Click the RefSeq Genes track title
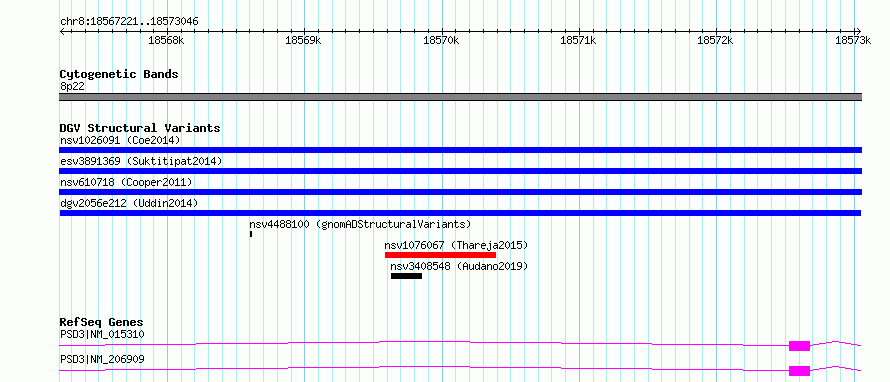 coord(102,322)
